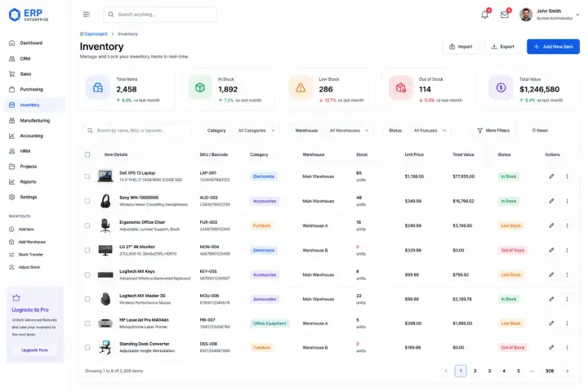Click the Export button
The image size is (588, 392).
point(503,47)
